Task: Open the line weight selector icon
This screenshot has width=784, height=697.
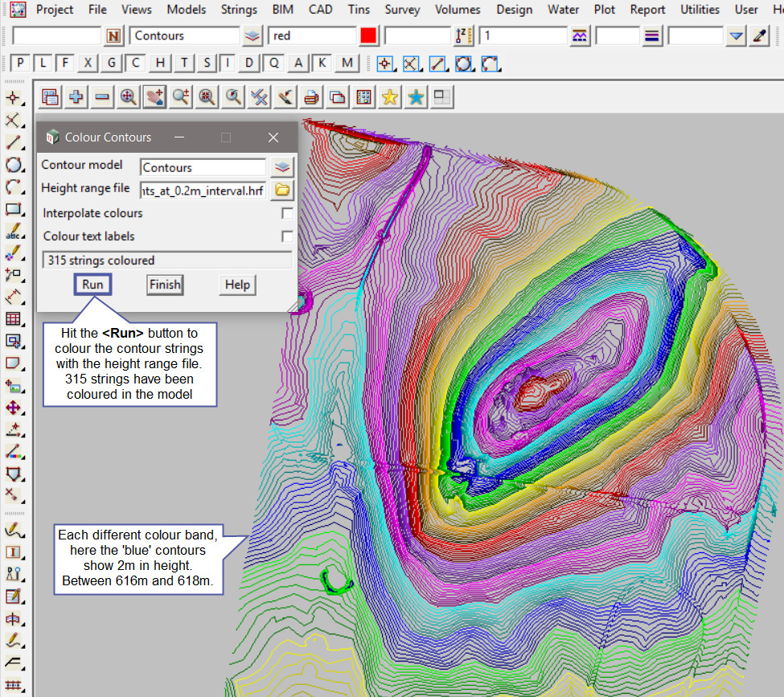Action: (x=652, y=36)
